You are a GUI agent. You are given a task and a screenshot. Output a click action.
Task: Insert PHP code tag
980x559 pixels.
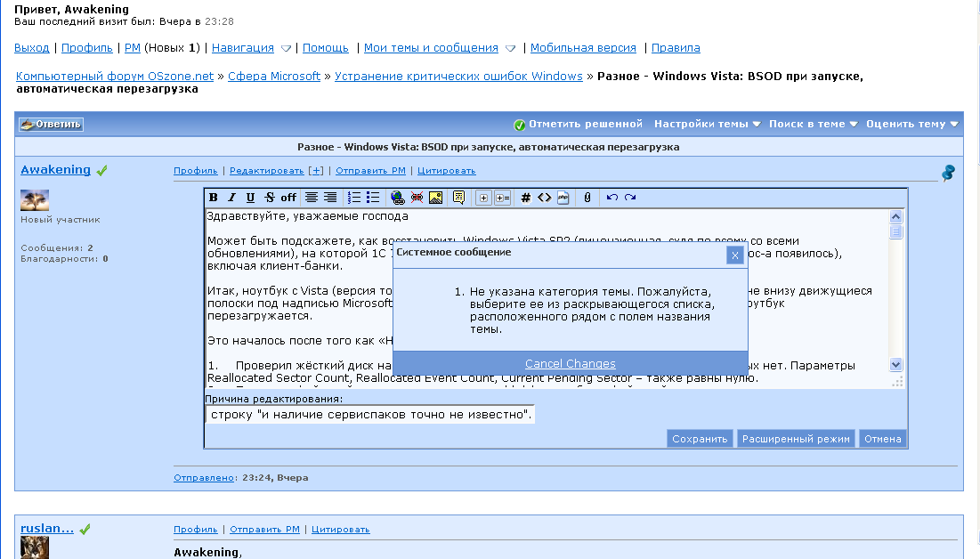tap(563, 198)
